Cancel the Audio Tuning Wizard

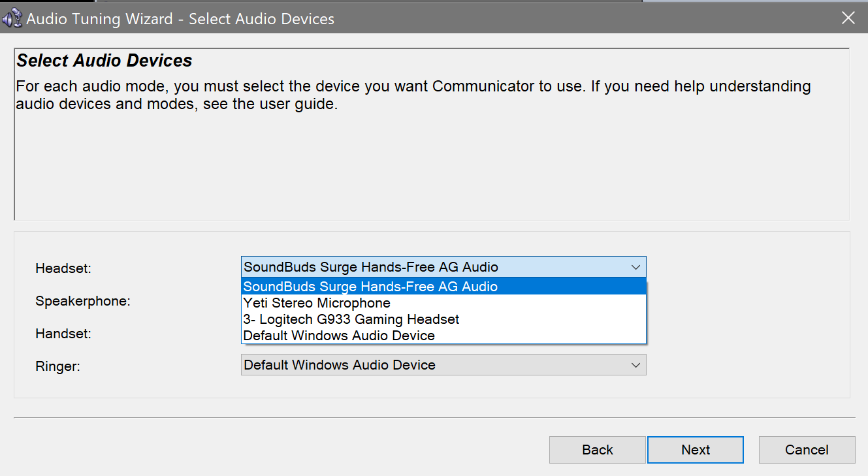point(807,449)
